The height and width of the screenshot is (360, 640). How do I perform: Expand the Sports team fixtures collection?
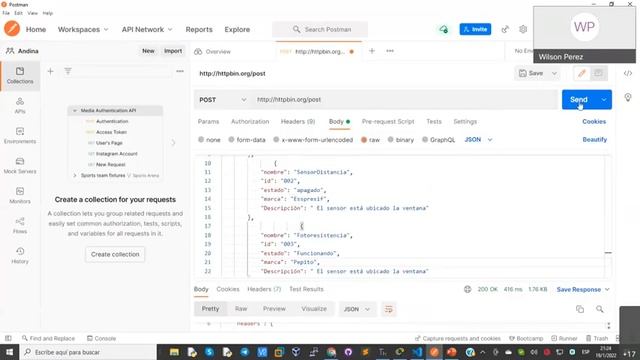pyautogui.click(x=75, y=176)
